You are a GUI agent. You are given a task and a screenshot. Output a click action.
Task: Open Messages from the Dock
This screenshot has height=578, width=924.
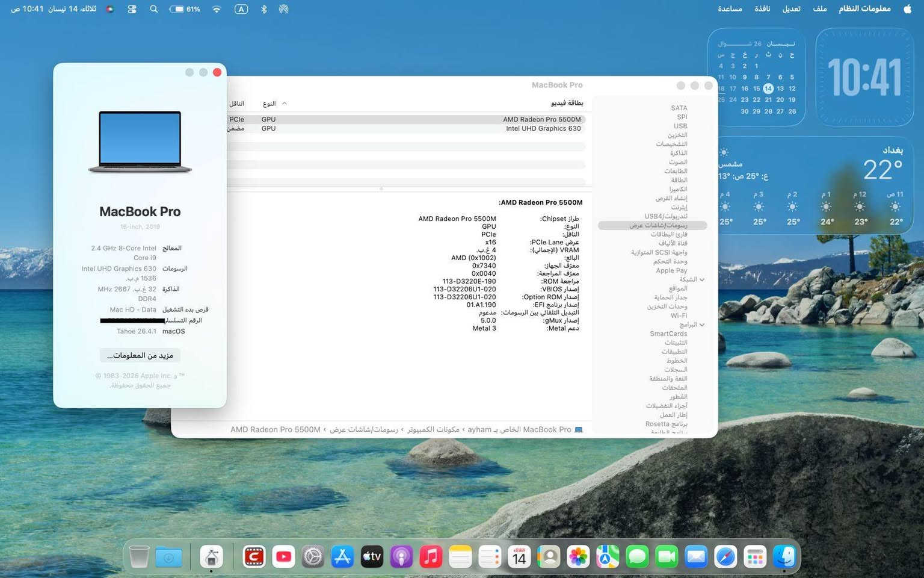point(637,557)
